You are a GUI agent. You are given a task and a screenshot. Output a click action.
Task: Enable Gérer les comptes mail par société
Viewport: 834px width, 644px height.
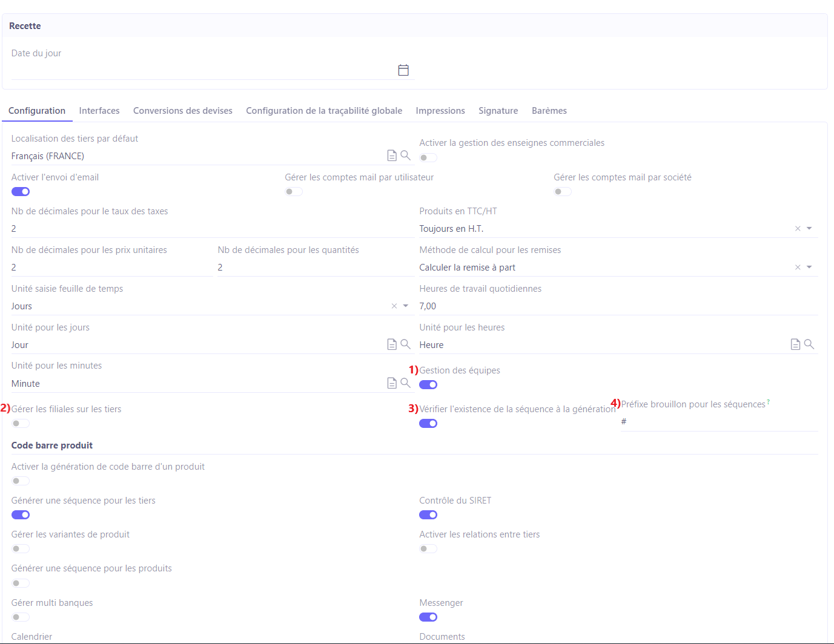pyautogui.click(x=563, y=192)
